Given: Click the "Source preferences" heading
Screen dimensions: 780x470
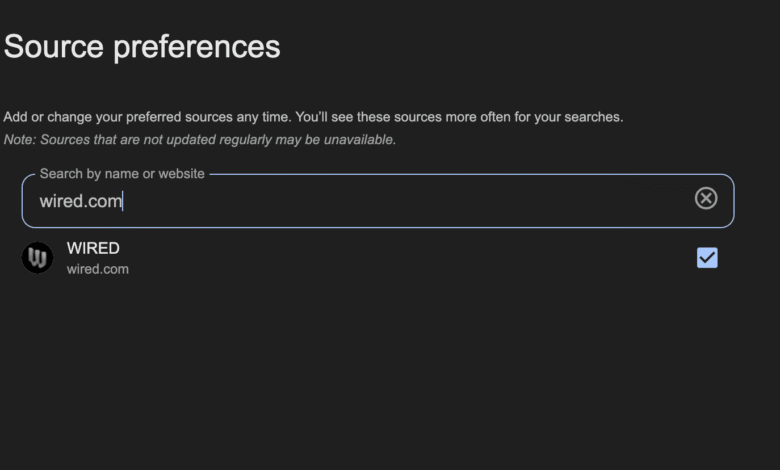Looking at the screenshot, I should coord(142,46).
